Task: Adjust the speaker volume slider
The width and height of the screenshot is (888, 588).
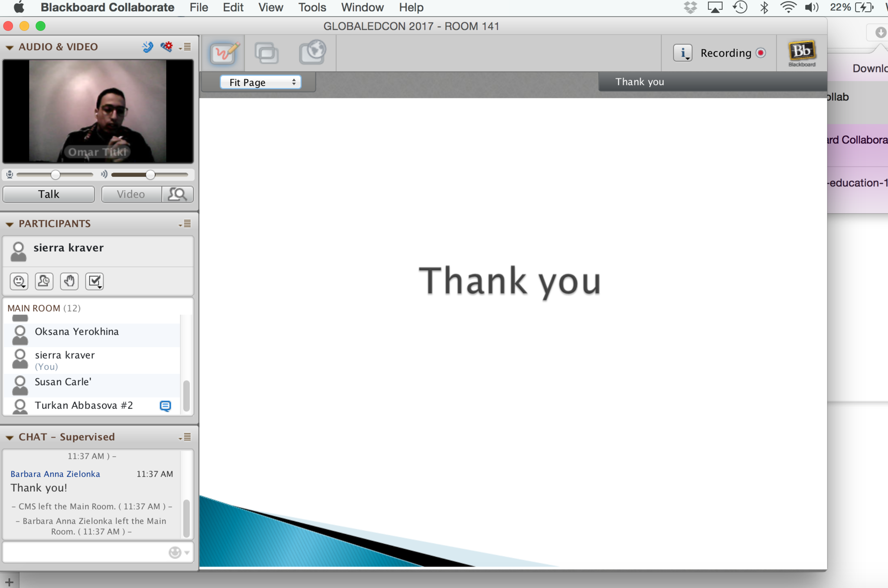Action: pyautogui.click(x=150, y=175)
